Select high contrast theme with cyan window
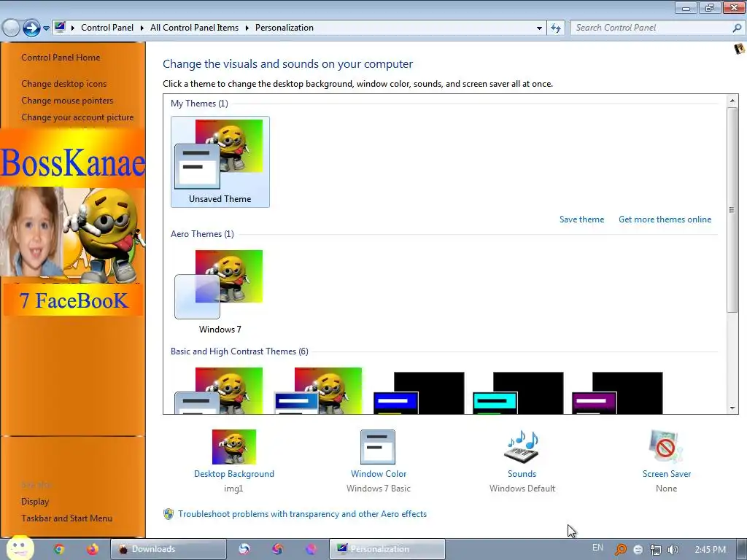The width and height of the screenshot is (747, 560). 518,393
